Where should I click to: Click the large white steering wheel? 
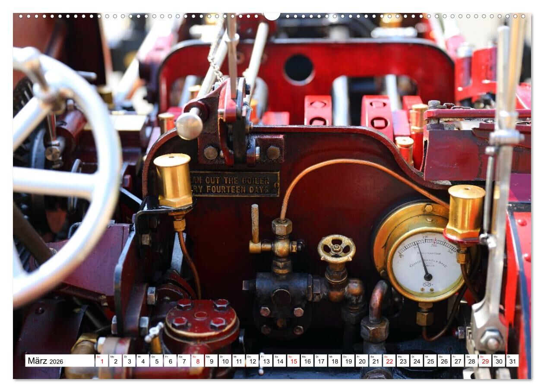(x=65, y=181)
